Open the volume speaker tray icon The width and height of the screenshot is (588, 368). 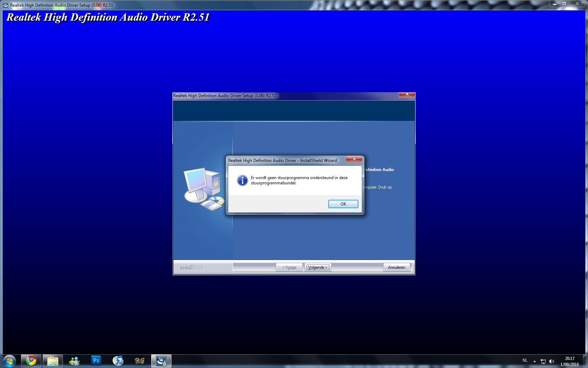(552, 361)
